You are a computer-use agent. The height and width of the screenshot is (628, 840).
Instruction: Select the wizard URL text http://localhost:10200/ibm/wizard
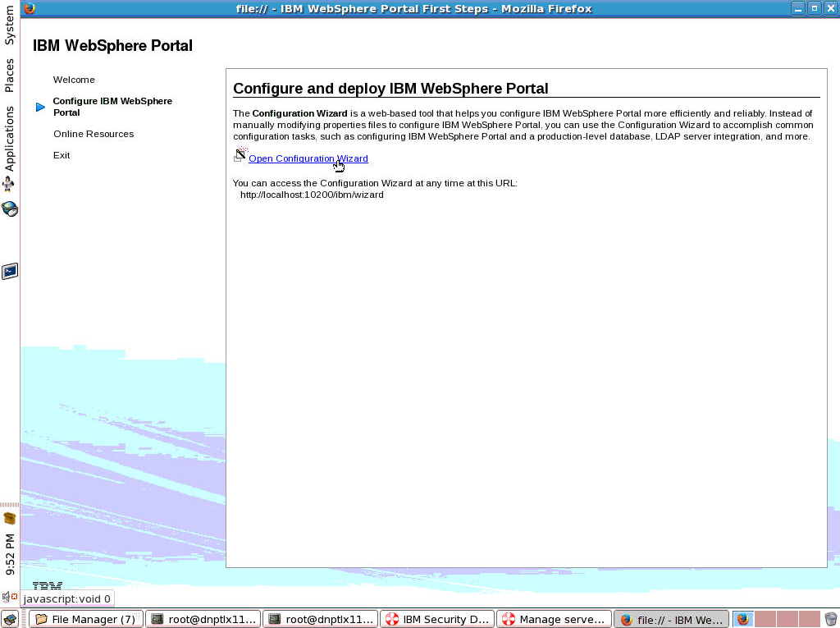312,195
